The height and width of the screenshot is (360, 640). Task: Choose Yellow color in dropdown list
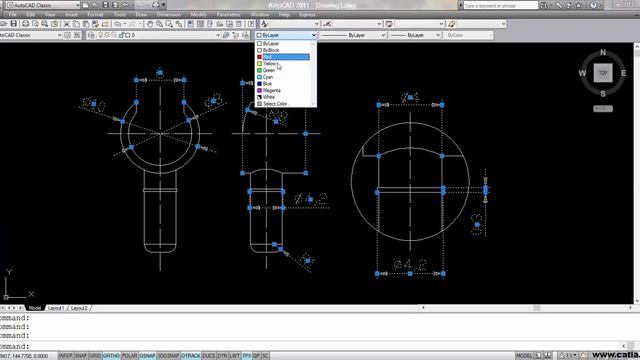click(x=284, y=64)
